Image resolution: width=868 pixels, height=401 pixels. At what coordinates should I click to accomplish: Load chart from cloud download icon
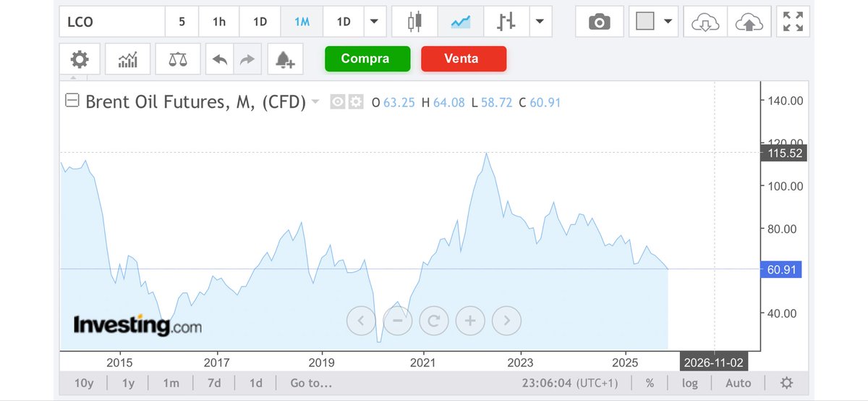tap(705, 22)
